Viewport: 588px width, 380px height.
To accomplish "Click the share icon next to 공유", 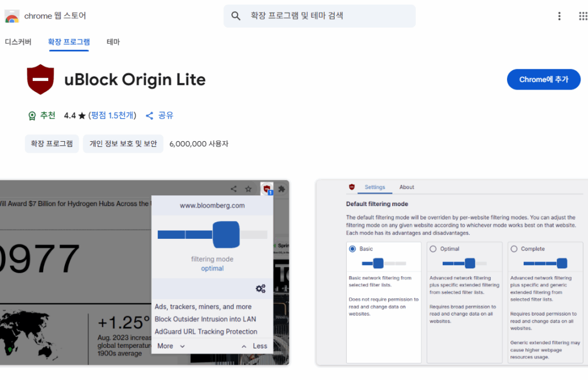I will (149, 115).
